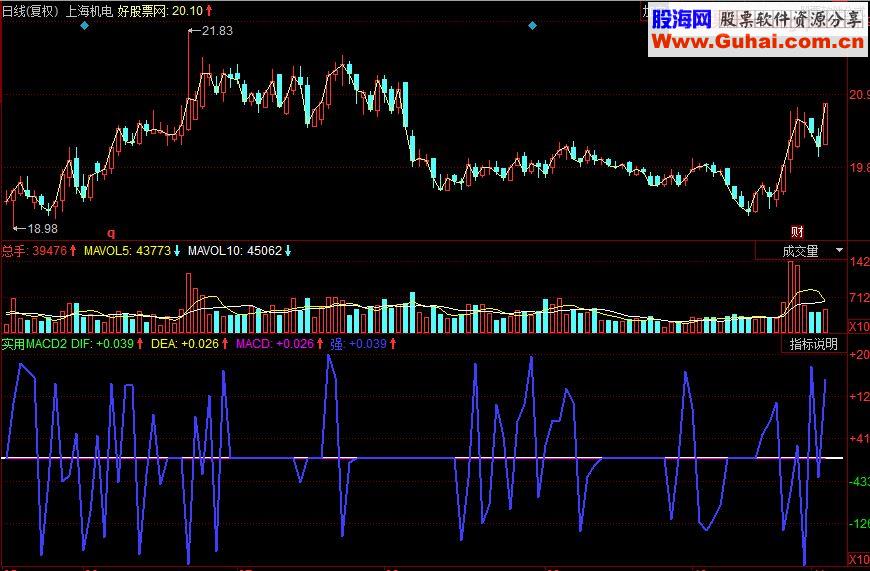Open the 成交量 indicator dropdown arrow
This screenshot has width=870, height=571.
click(x=839, y=250)
